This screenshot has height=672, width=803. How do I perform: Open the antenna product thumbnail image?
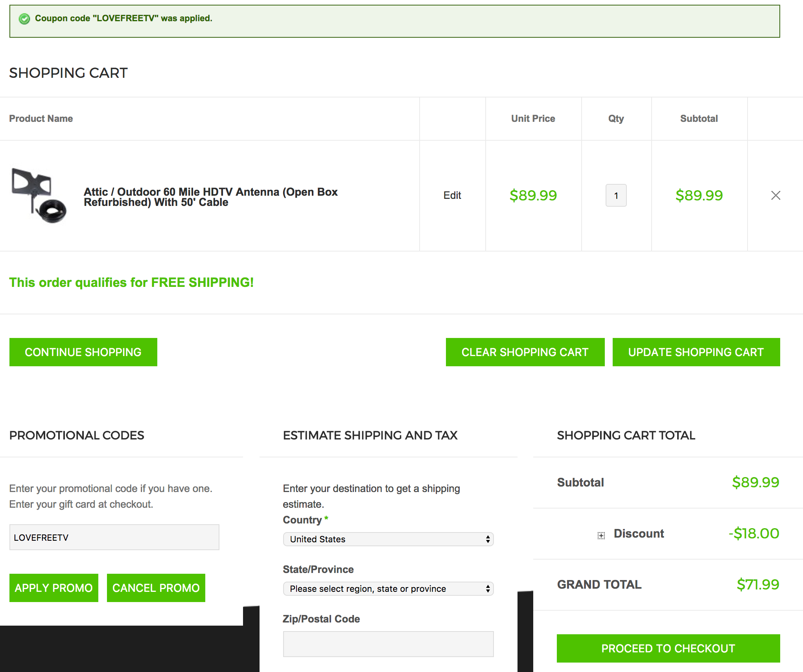point(39,195)
